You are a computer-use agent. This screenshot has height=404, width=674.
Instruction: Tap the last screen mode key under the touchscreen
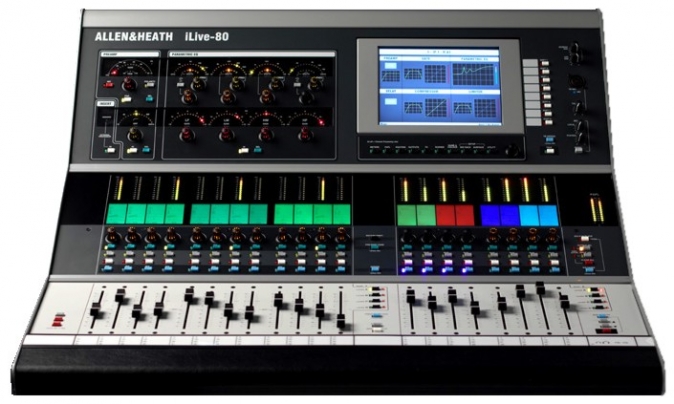492,152
